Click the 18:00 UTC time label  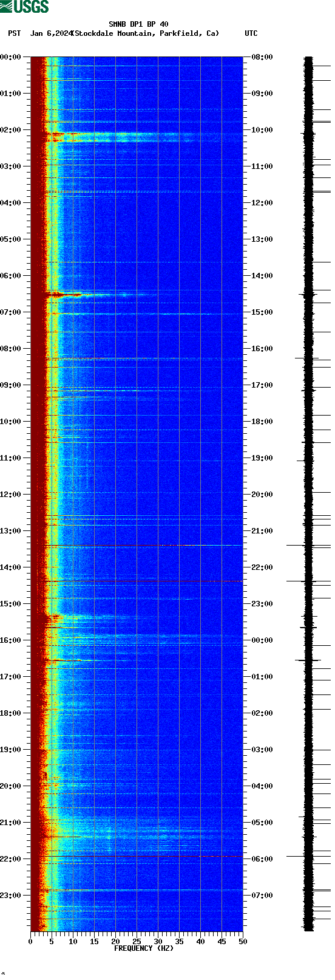[x=262, y=422]
